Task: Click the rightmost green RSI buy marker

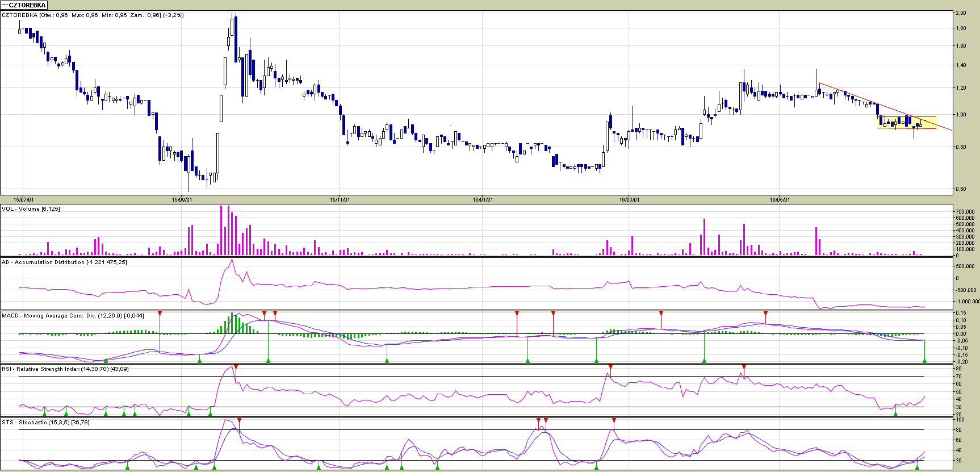Action: point(895,414)
